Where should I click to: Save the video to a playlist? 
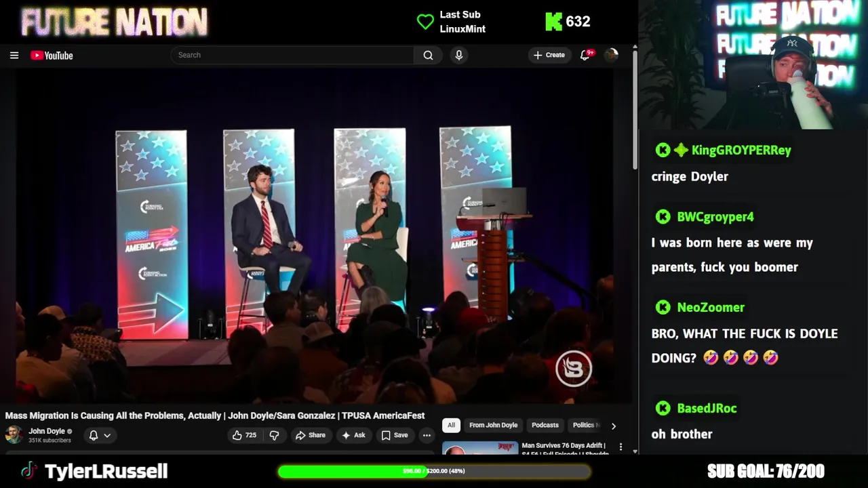click(x=395, y=435)
